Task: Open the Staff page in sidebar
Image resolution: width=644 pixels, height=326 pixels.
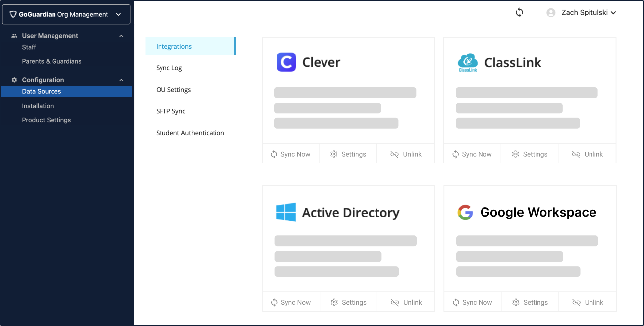Action: [29, 47]
